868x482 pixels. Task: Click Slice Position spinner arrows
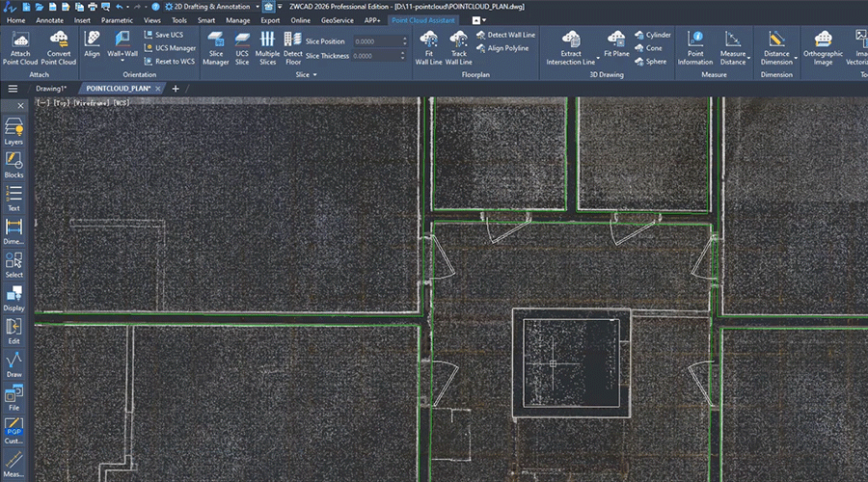(x=405, y=41)
